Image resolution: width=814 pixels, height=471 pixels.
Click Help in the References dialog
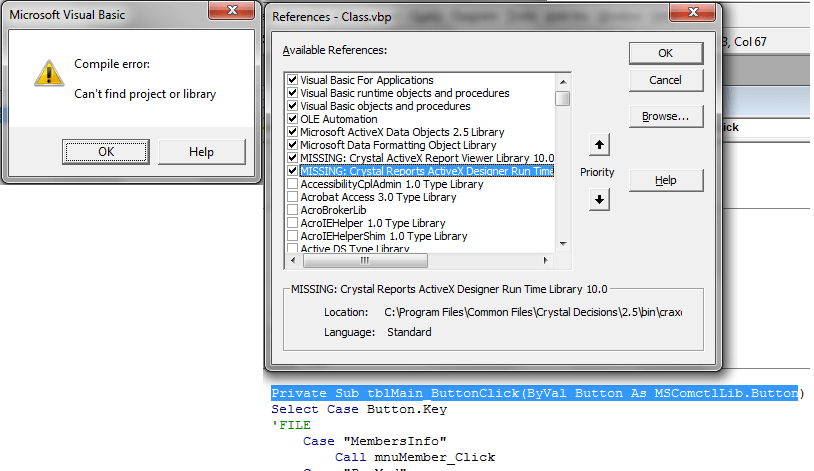tap(666, 180)
